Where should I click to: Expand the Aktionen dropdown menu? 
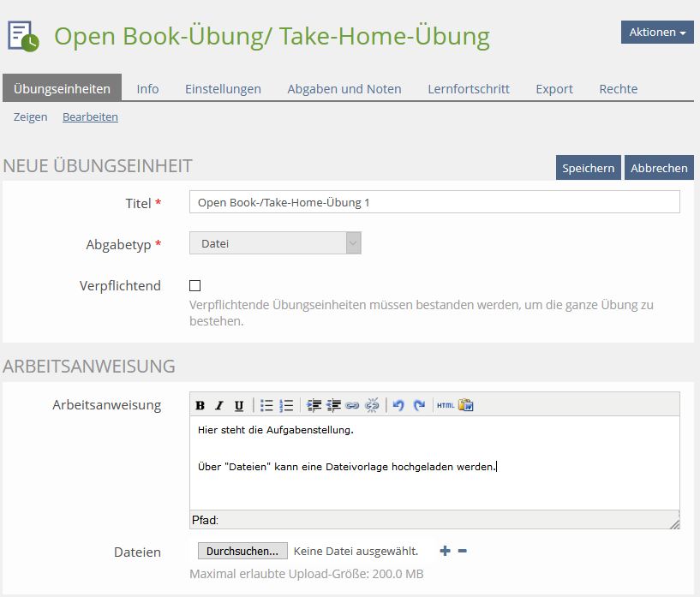pos(657,32)
